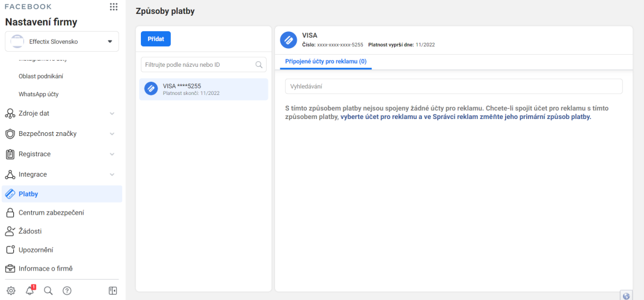644x300 pixels.
Task: Expand the Bezpečnost značky chevron
Action: [x=112, y=134]
